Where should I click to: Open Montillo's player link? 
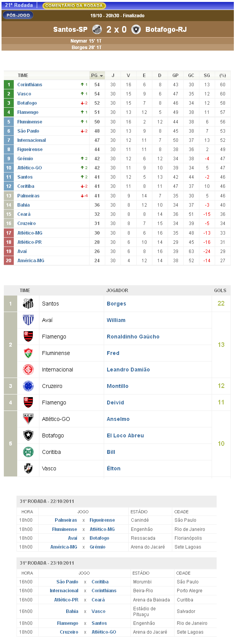point(117,386)
